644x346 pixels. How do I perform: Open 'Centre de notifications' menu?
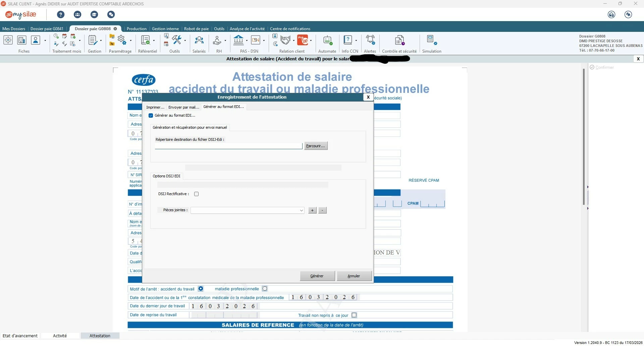[290, 29]
